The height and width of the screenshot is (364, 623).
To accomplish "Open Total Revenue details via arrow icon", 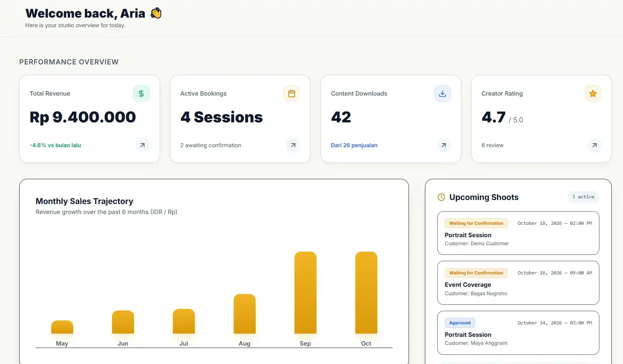I will (x=142, y=145).
